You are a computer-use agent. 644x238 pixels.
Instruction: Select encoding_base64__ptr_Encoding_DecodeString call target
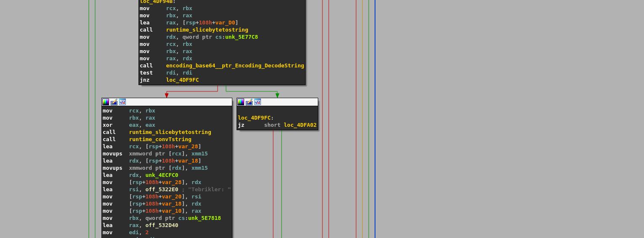235,66
